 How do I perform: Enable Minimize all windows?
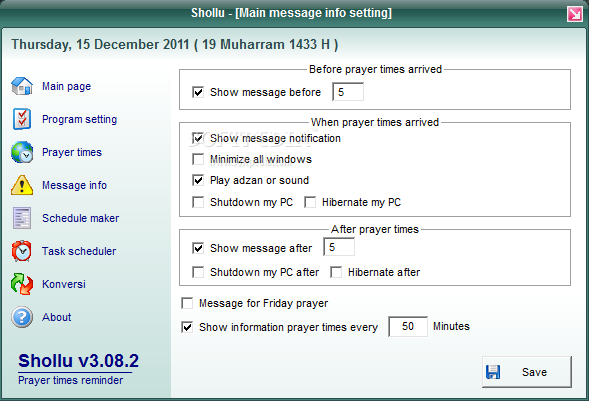[x=198, y=159]
